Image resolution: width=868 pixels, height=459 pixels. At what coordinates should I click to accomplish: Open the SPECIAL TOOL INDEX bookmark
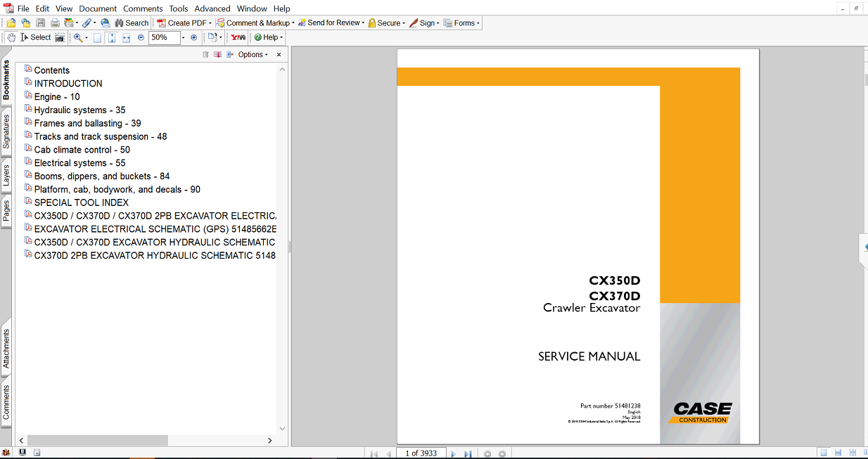(x=81, y=202)
